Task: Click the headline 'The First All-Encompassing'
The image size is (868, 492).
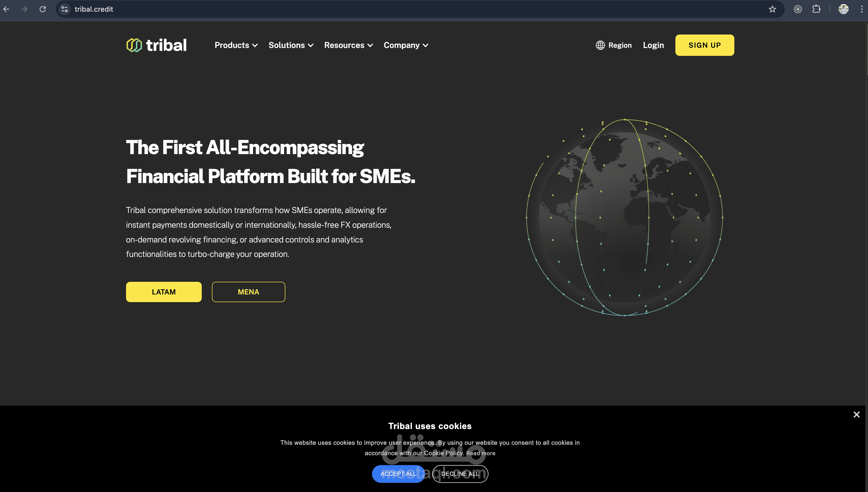Action: (245, 147)
